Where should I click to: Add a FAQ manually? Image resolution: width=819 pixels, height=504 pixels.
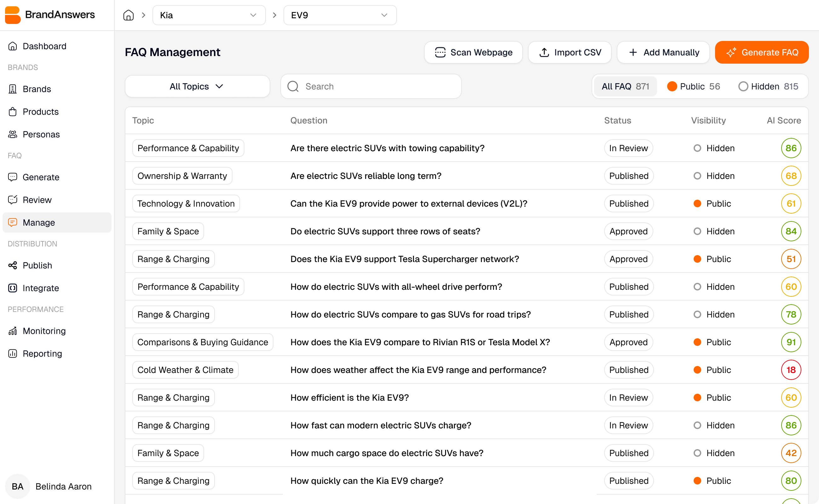coord(663,52)
